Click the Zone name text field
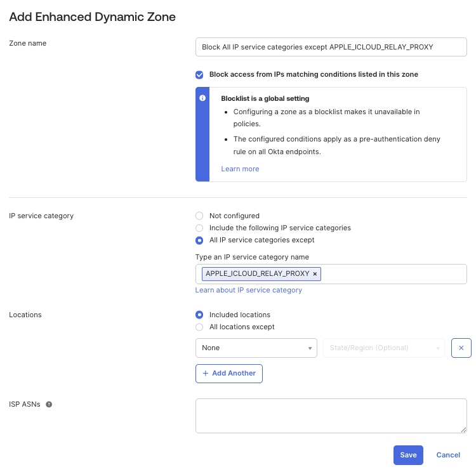Screen dimensions: 476x472 click(331, 47)
